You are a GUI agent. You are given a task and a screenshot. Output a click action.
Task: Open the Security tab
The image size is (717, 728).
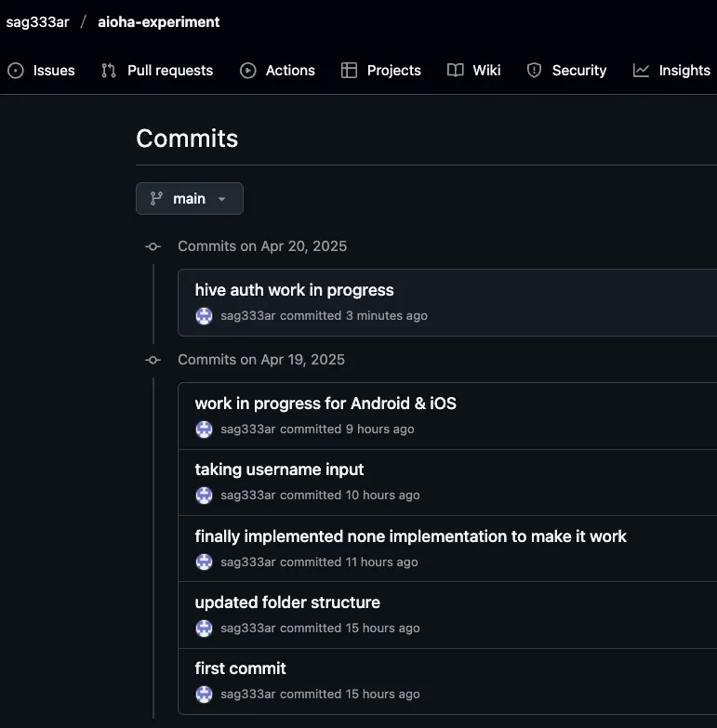click(x=566, y=71)
